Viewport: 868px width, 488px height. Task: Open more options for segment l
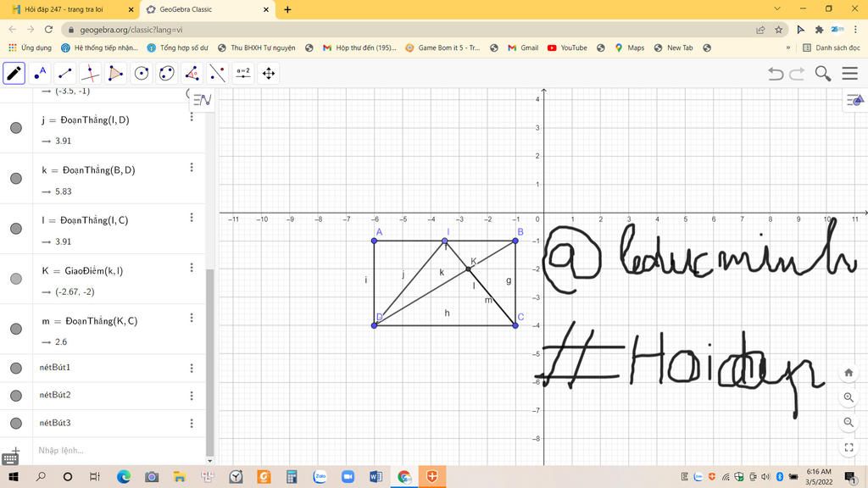pos(192,218)
